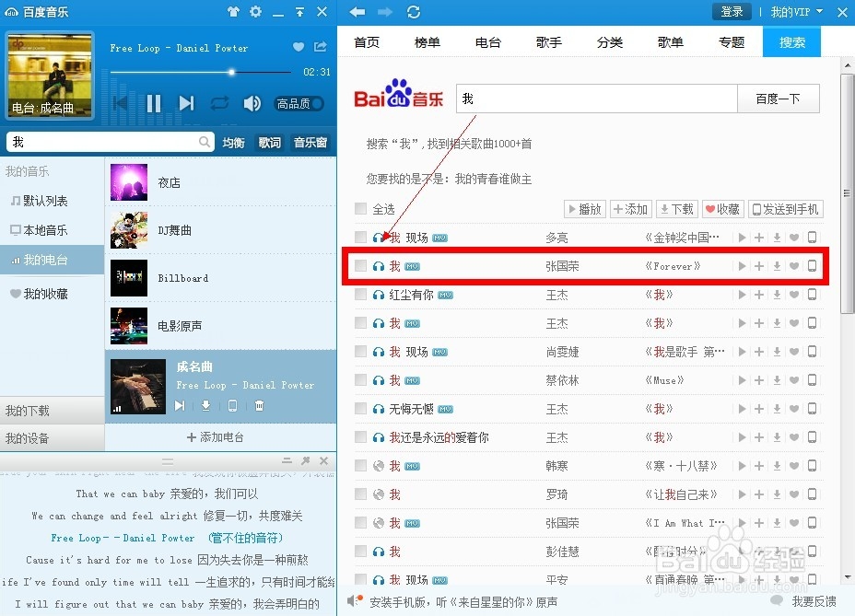Switch to the 首页 tab

[x=367, y=42]
